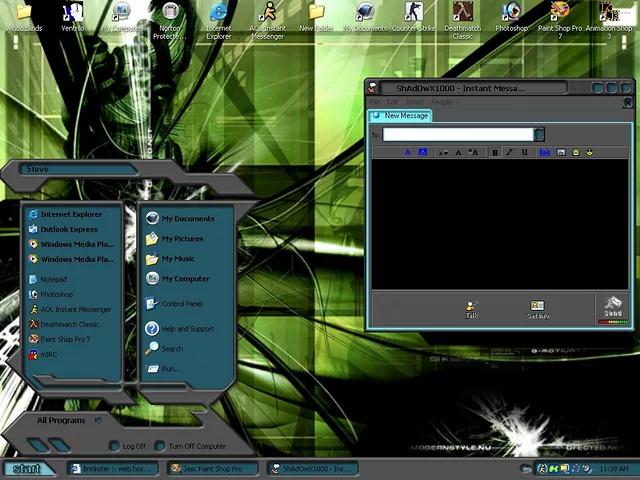Open the Run dialog
This screenshot has width=640, height=480.
(163, 369)
